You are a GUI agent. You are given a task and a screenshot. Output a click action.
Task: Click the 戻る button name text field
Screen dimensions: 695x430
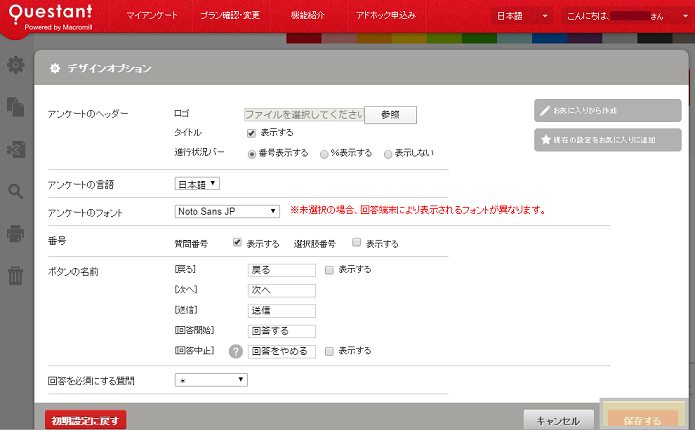[281, 270]
